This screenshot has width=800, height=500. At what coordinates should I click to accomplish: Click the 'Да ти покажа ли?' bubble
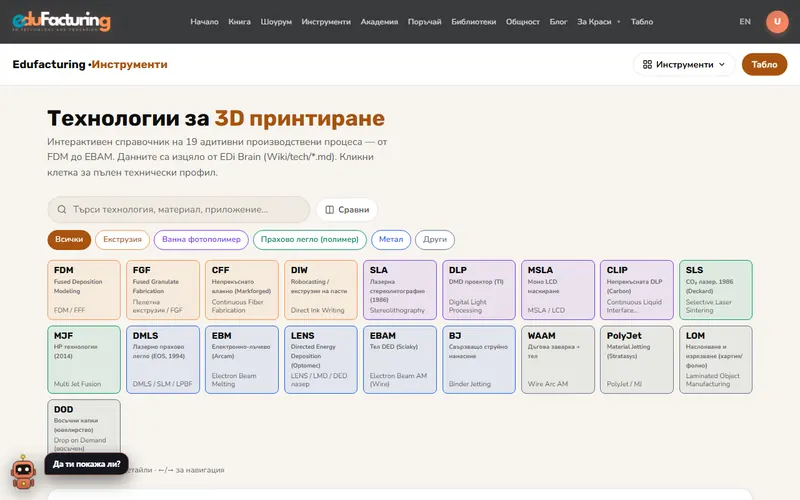click(87, 464)
